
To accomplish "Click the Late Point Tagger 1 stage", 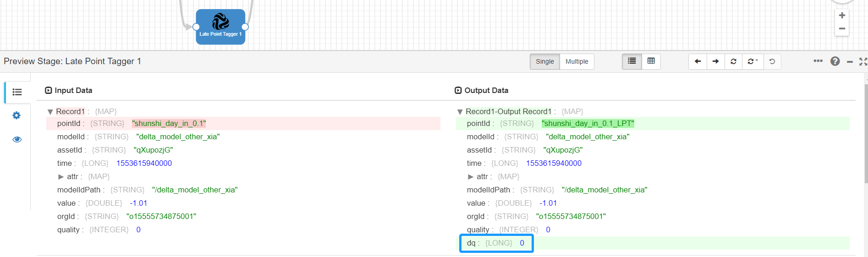I will (x=220, y=27).
